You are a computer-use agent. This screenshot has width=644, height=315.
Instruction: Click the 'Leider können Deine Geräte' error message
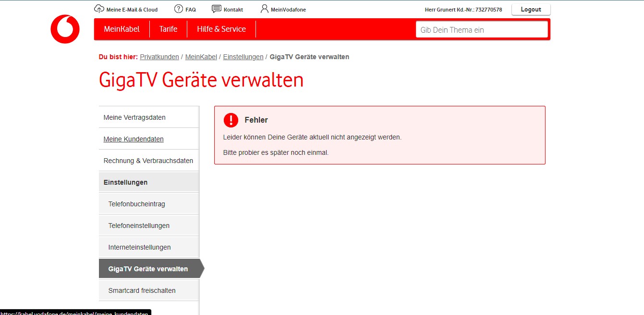[312, 137]
